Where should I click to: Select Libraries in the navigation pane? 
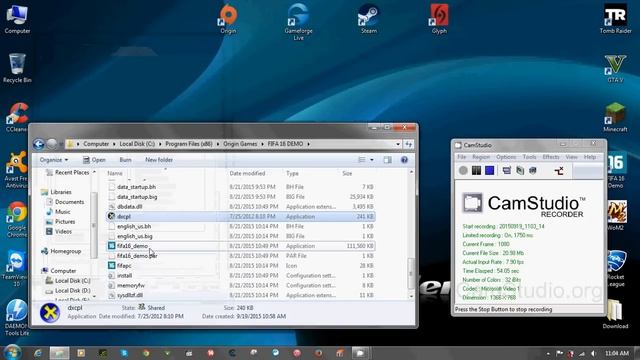(56, 192)
